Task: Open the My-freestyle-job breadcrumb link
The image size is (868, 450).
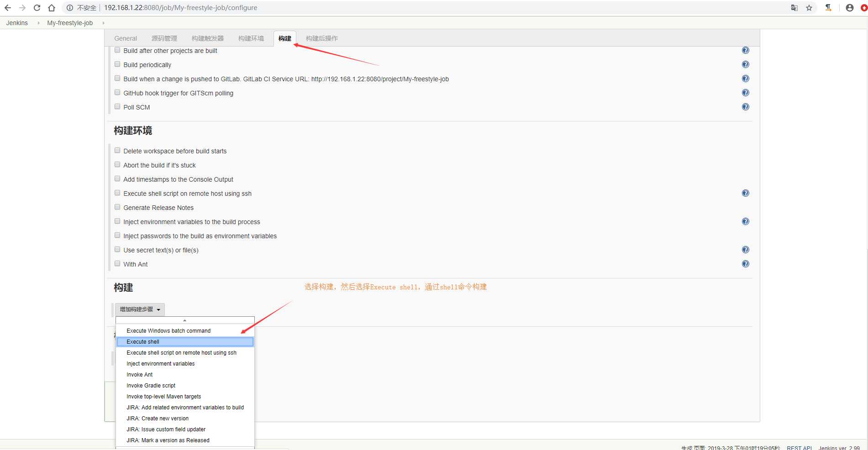Action: click(x=70, y=23)
